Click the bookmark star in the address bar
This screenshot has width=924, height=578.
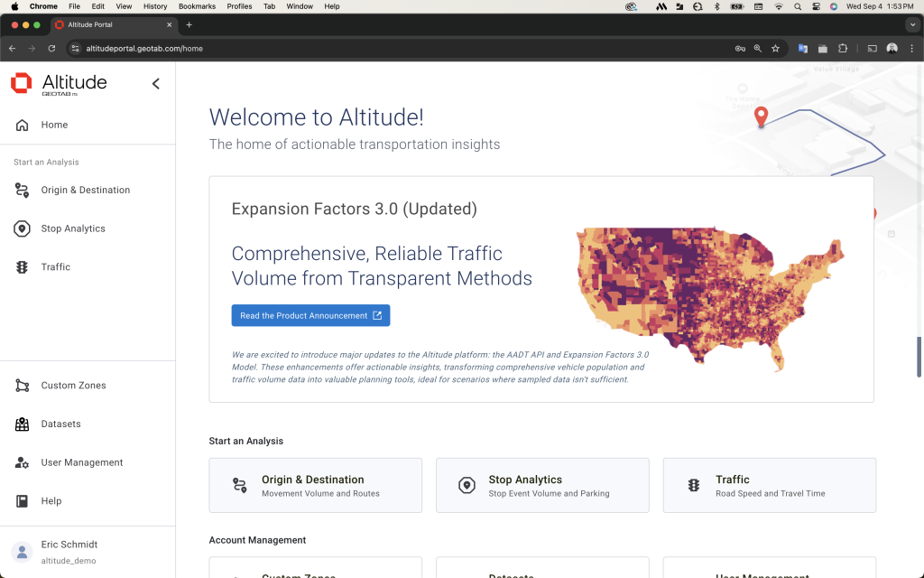click(x=776, y=50)
